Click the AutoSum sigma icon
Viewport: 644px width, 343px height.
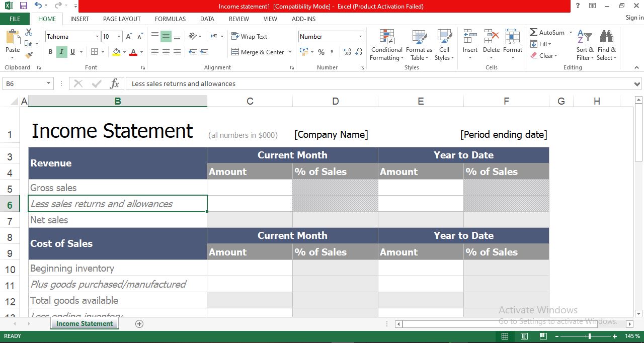tap(534, 32)
